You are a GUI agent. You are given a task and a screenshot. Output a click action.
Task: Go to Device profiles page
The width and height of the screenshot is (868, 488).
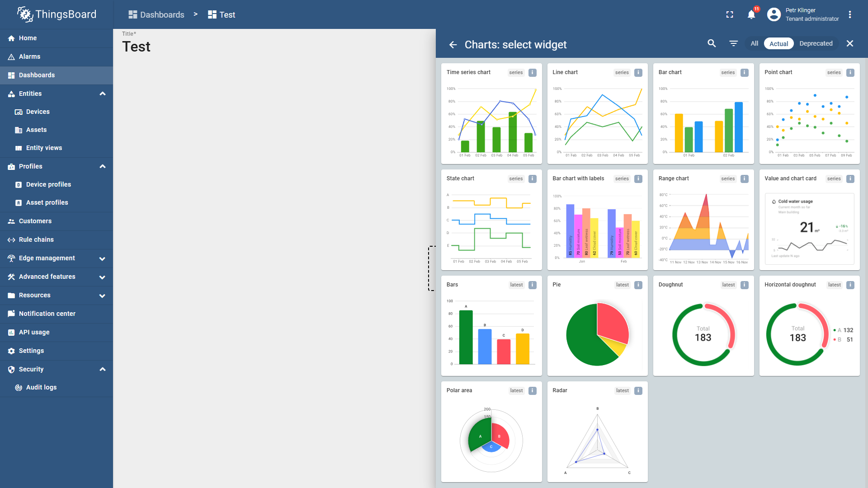tap(48, 184)
